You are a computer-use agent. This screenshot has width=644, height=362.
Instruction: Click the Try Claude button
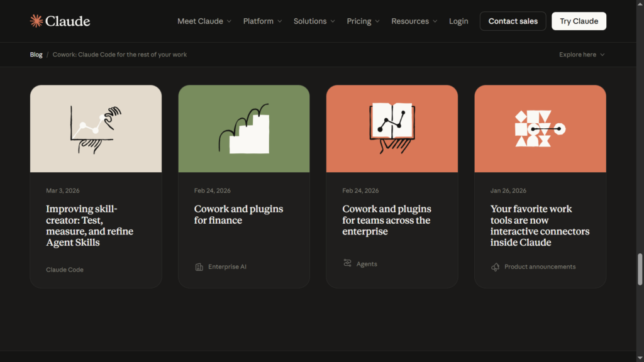pyautogui.click(x=579, y=21)
